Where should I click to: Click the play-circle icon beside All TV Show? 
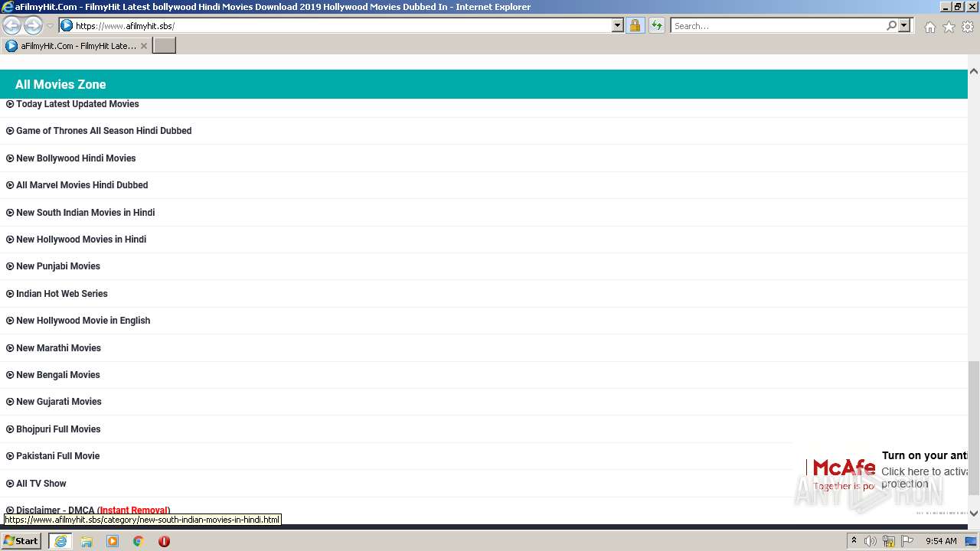click(10, 484)
